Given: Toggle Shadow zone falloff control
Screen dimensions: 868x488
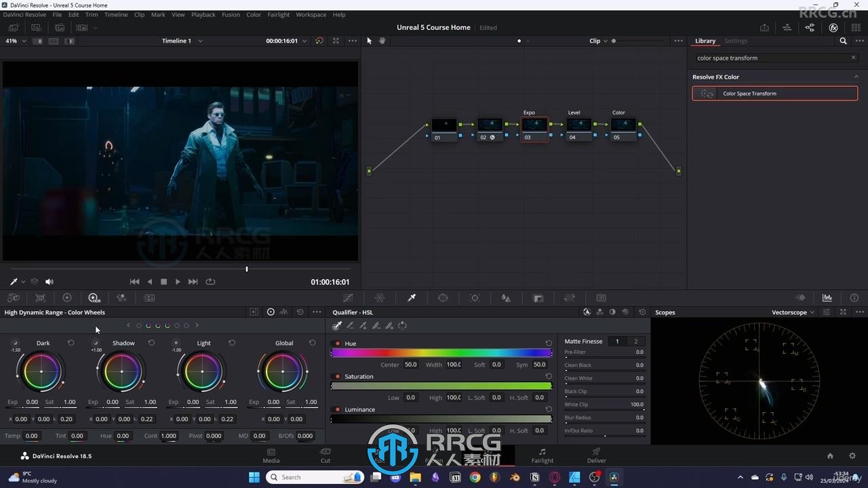Looking at the screenshot, I should (96, 343).
